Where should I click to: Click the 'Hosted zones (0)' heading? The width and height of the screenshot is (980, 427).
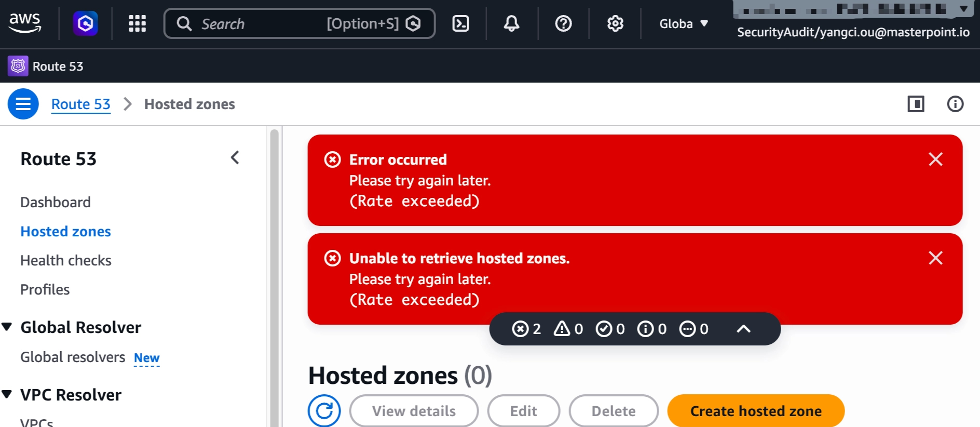[400, 375]
